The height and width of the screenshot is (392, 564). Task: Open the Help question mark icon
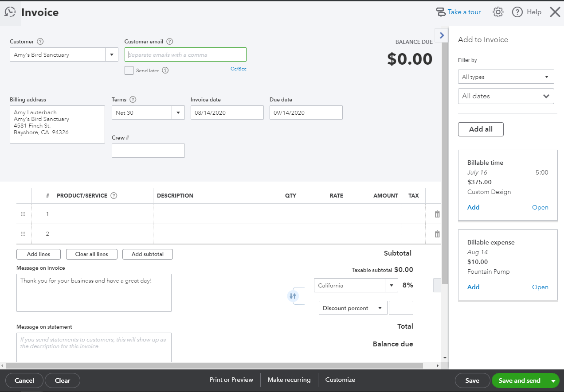pos(517,12)
